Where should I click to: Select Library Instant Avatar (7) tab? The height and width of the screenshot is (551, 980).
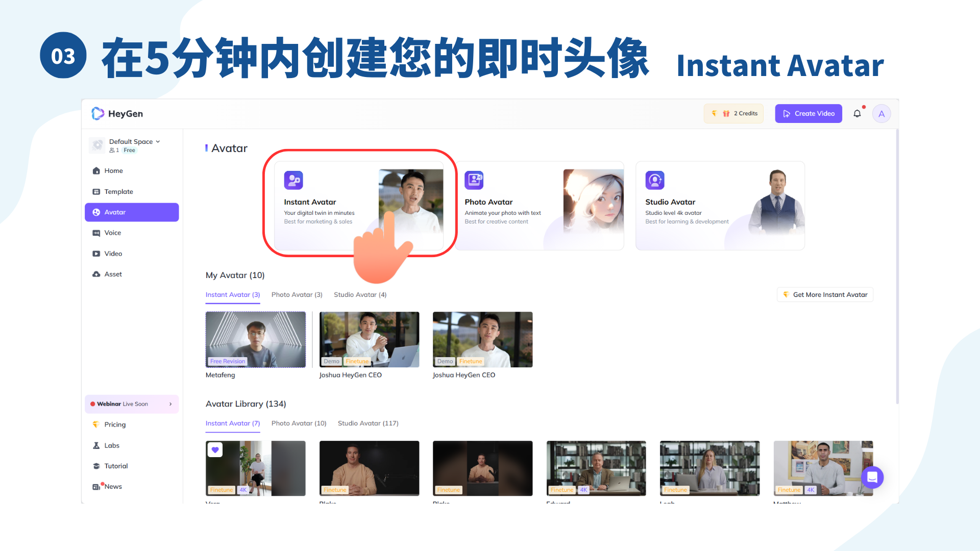(x=233, y=423)
